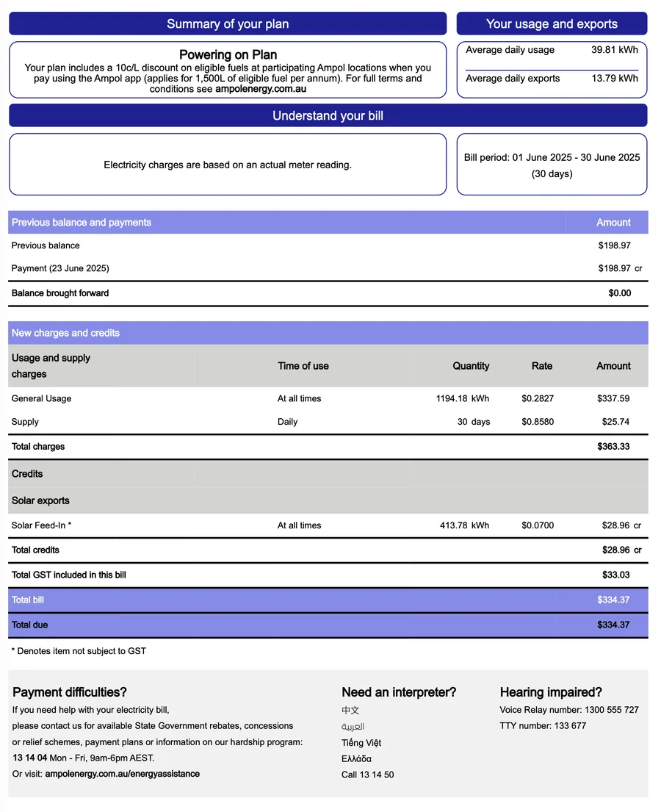
Task: Select the $0.00 balance brought forward
Action: (x=620, y=293)
